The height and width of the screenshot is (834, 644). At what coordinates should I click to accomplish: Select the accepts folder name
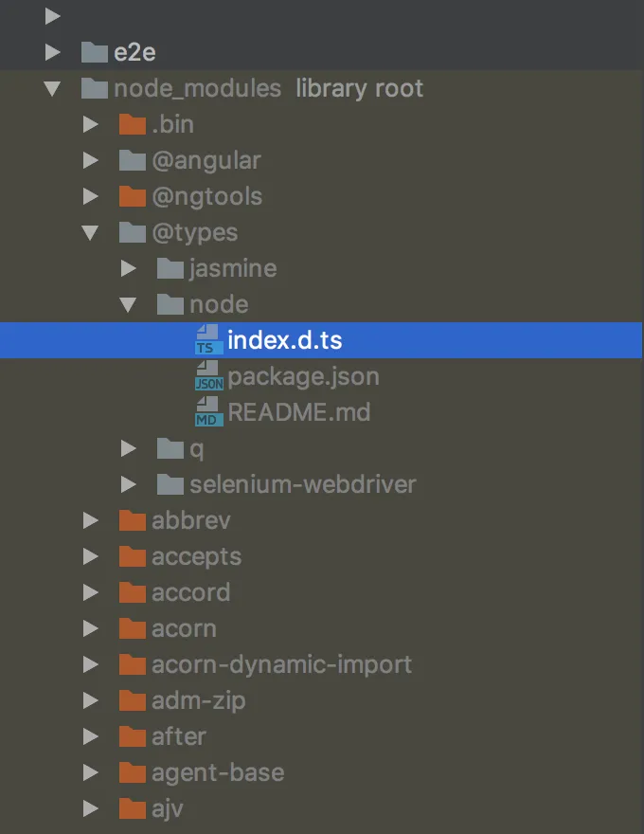(197, 558)
